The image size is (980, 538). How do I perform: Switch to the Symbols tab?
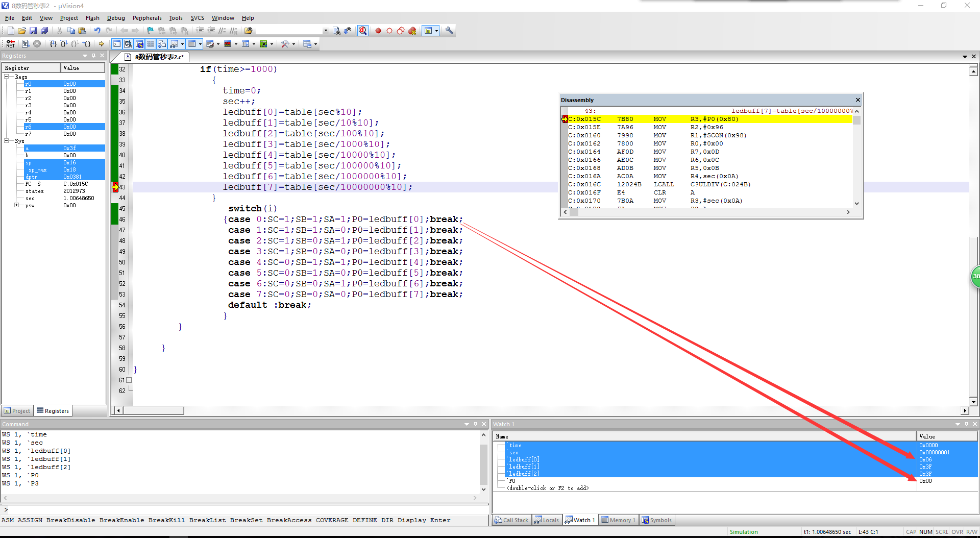pyautogui.click(x=657, y=520)
